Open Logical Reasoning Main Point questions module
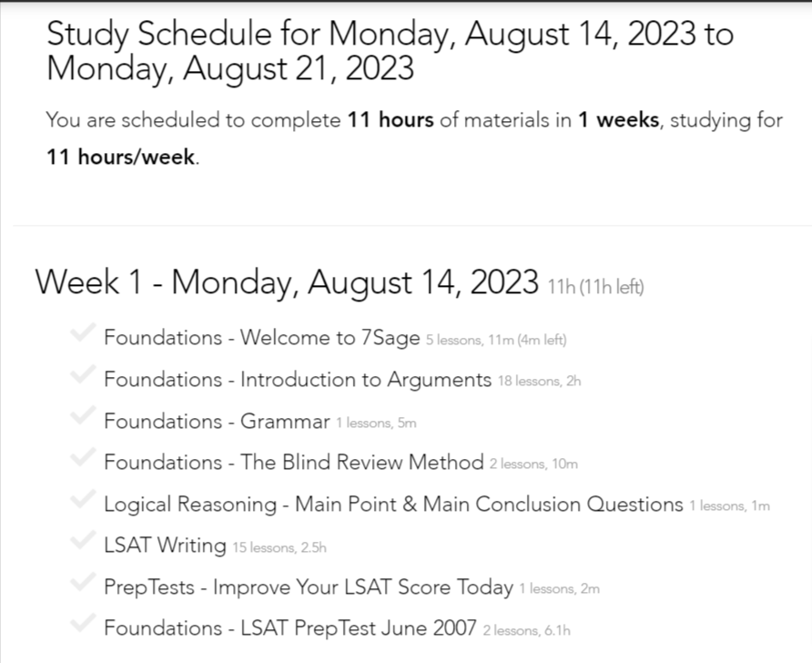The height and width of the screenshot is (663, 812). pyautogui.click(x=392, y=505)
